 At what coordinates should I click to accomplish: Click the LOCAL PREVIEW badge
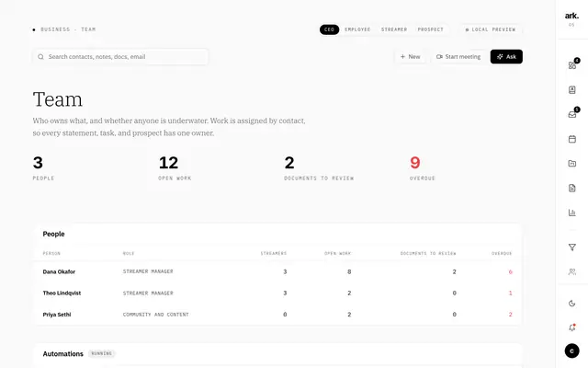pos(491,29)
